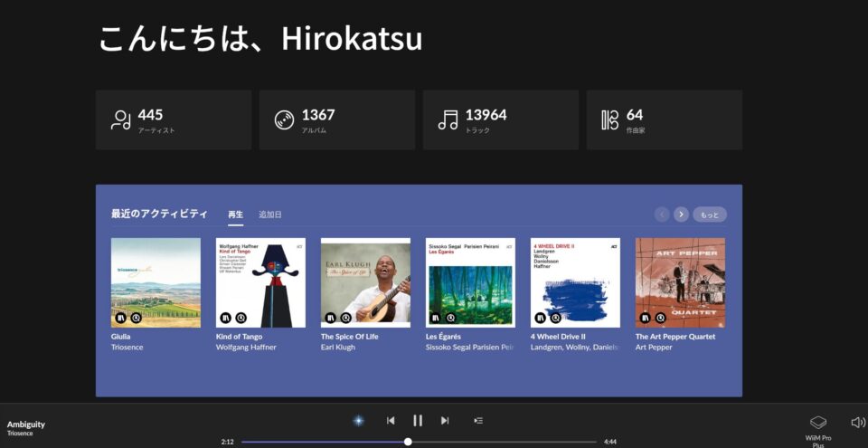Open the albums tile showing 1367

(x=337, y=119)
